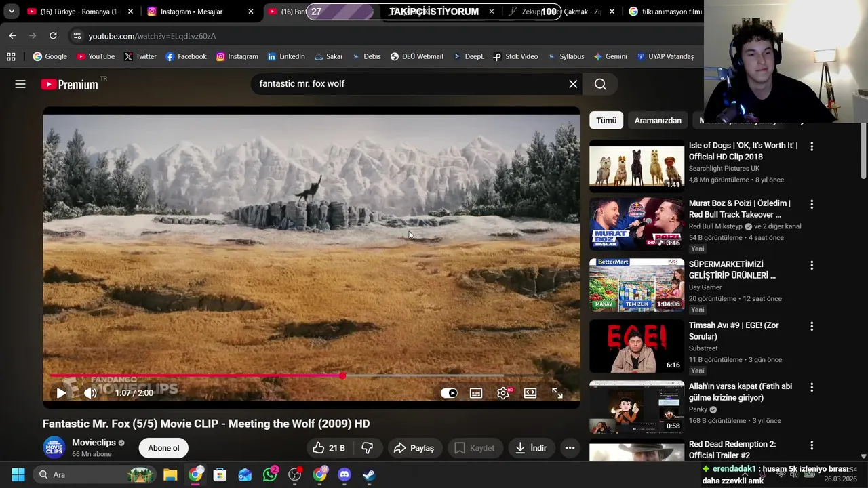
Task: Select the Tümü filter chip
Action: [606, 121]
